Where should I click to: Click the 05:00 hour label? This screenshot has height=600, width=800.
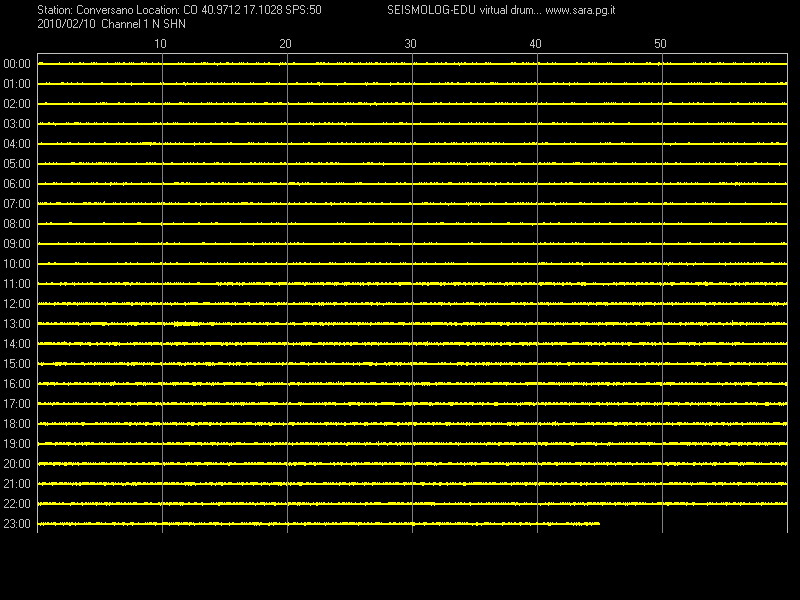point(17,164)
